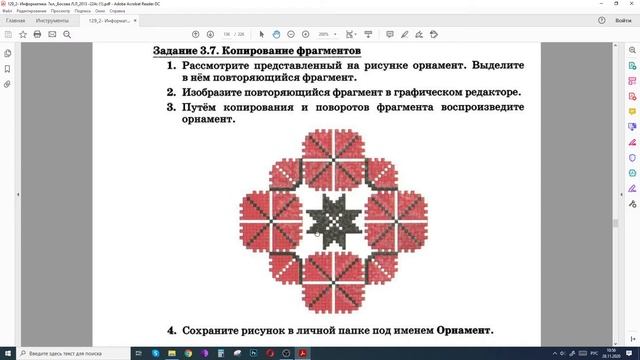Screen dimensions: 640x360
Task: Open More Tools wrench icon in right pane
Action: [632, 204]
